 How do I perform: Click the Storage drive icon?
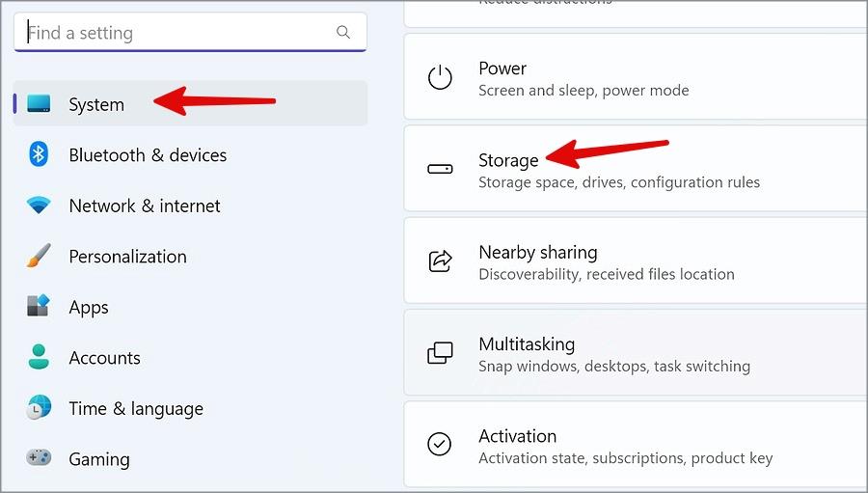click(x=440, y=169)
